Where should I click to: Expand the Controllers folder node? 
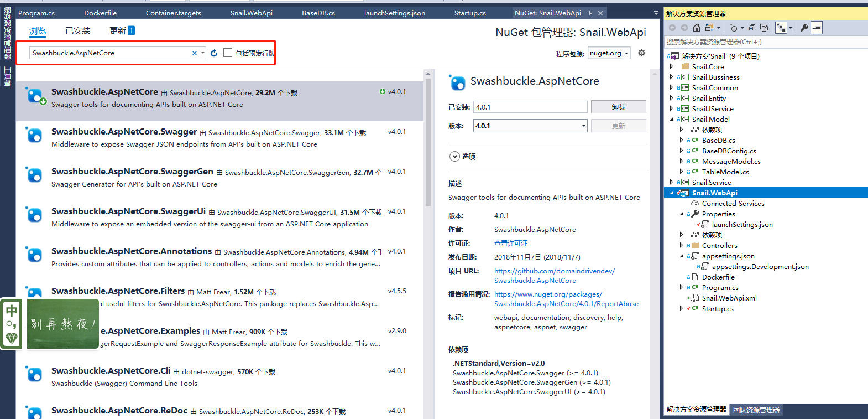[x=682, y=246]
